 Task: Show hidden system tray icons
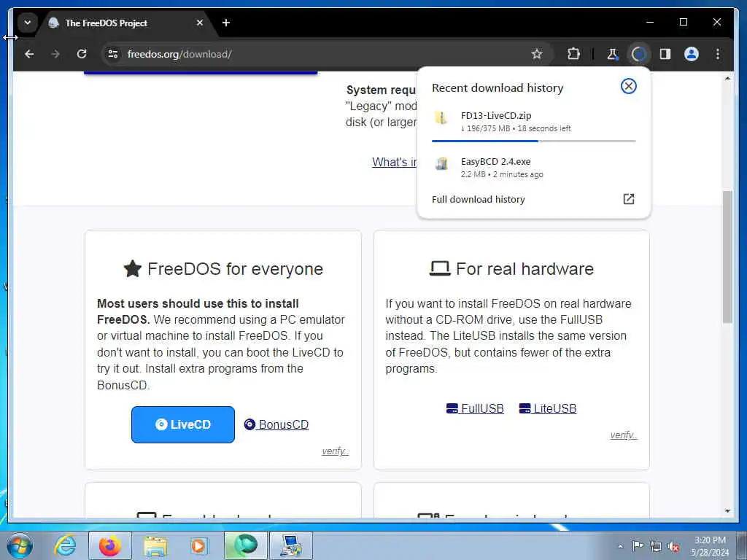pos(620,546)
